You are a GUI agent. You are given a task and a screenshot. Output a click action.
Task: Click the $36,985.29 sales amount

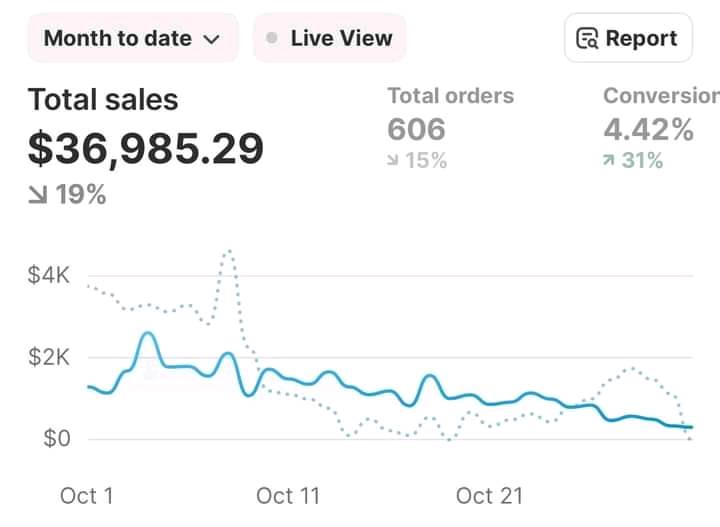coord(146,148)
